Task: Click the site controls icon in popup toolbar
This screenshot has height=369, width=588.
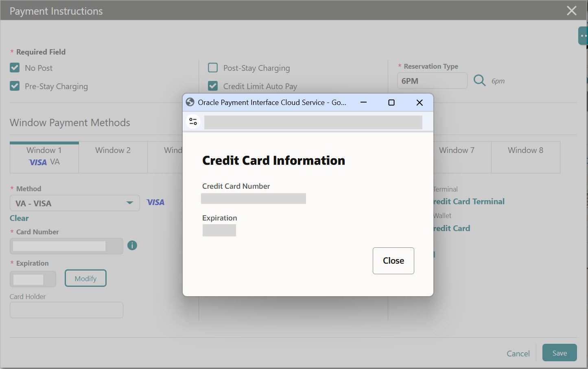Action: (x=193, y=121)
